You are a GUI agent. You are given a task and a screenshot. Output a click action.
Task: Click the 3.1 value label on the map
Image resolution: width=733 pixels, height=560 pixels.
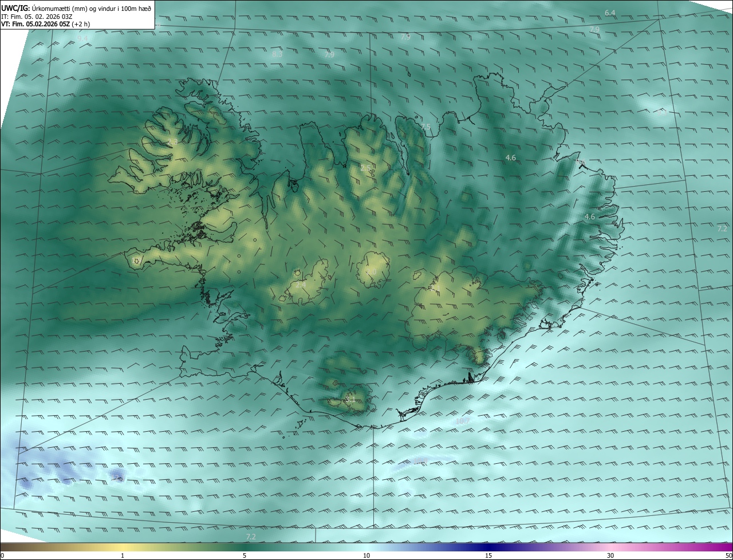pos(350,399)
